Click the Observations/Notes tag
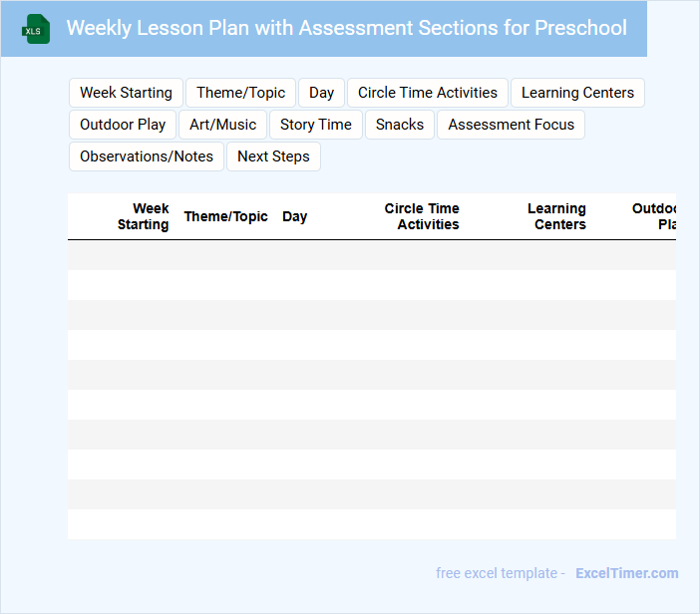The width and height of the screenshot is (700, 614). click(x=147, y=156)
